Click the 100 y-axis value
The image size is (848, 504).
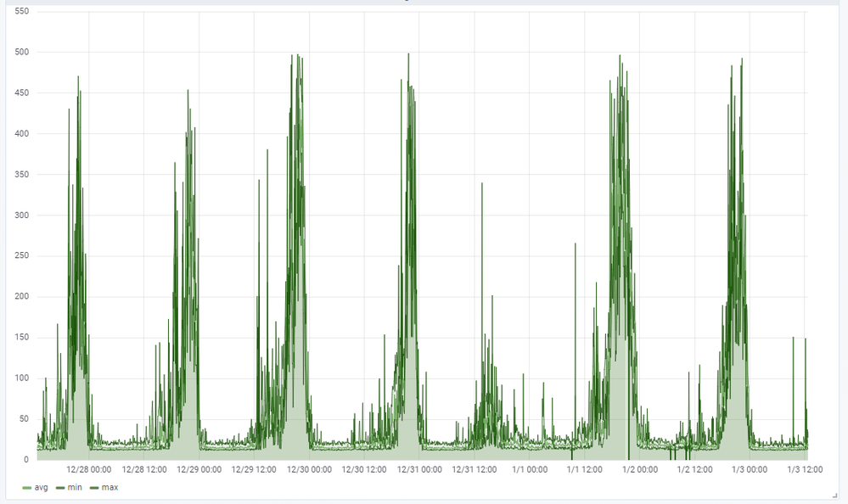pyautogui.click(x=21, y=378)
